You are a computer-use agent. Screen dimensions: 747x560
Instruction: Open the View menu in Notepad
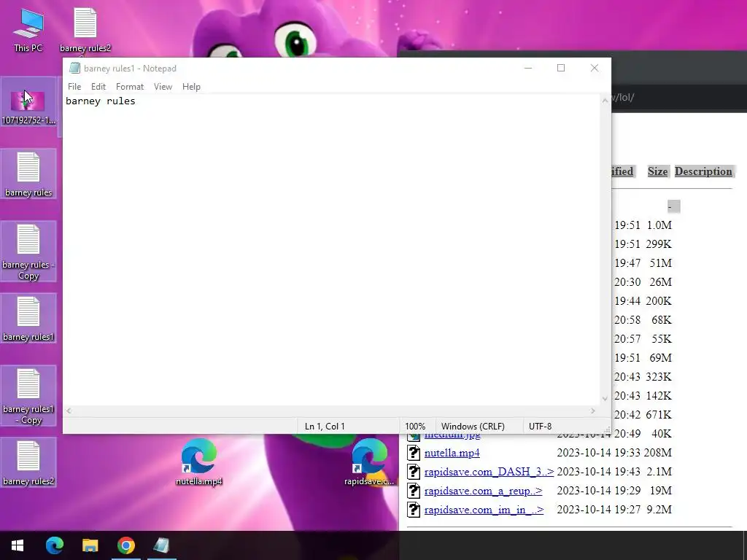[163, 87]
